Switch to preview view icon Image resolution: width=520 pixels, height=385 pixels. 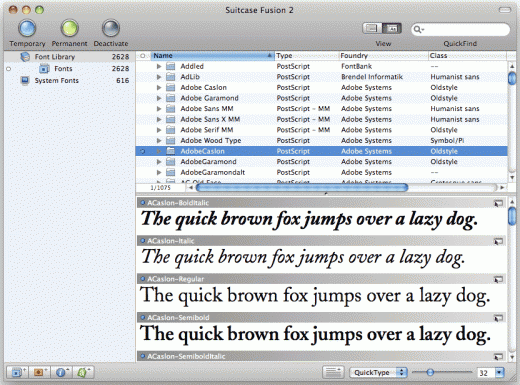(392, 29)
